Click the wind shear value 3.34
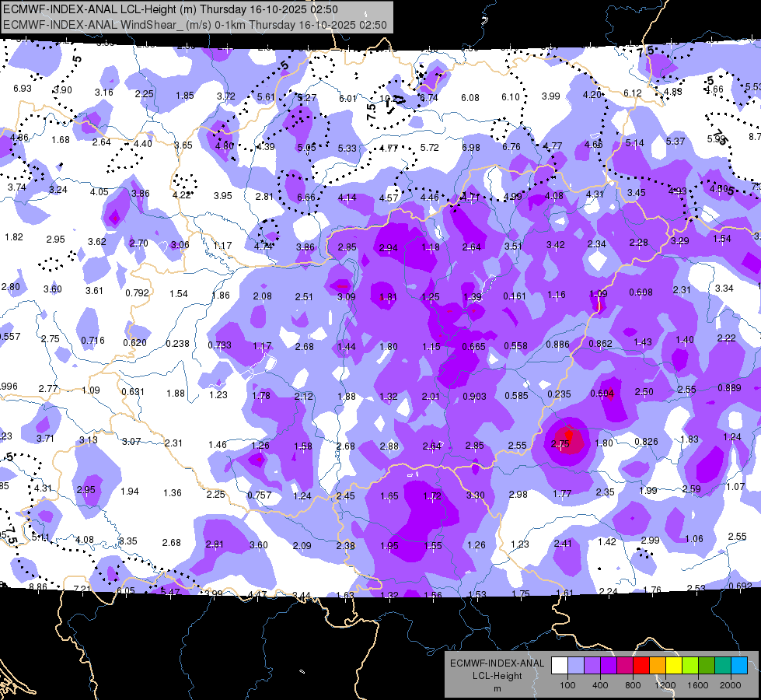Viewport: 761px width, 700px height. (x=724, y=288)
